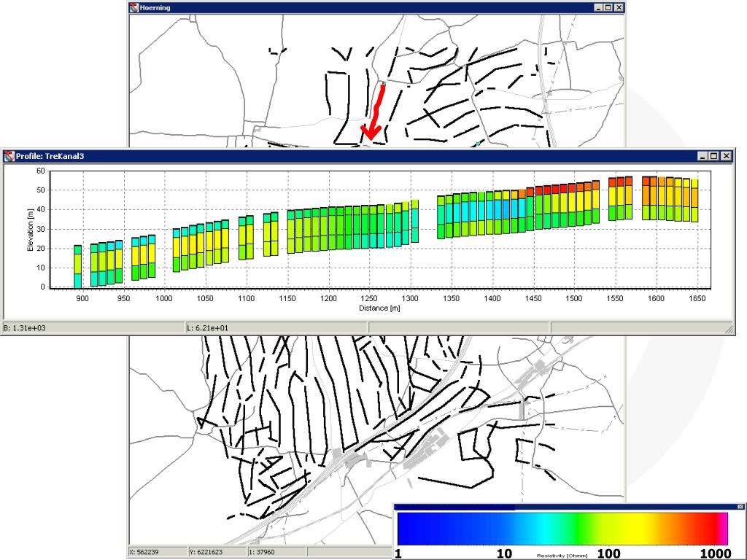Click the Profile: TreKanal3 title text
The width and height of the screenshot is (747, 560).
[50, 156]
